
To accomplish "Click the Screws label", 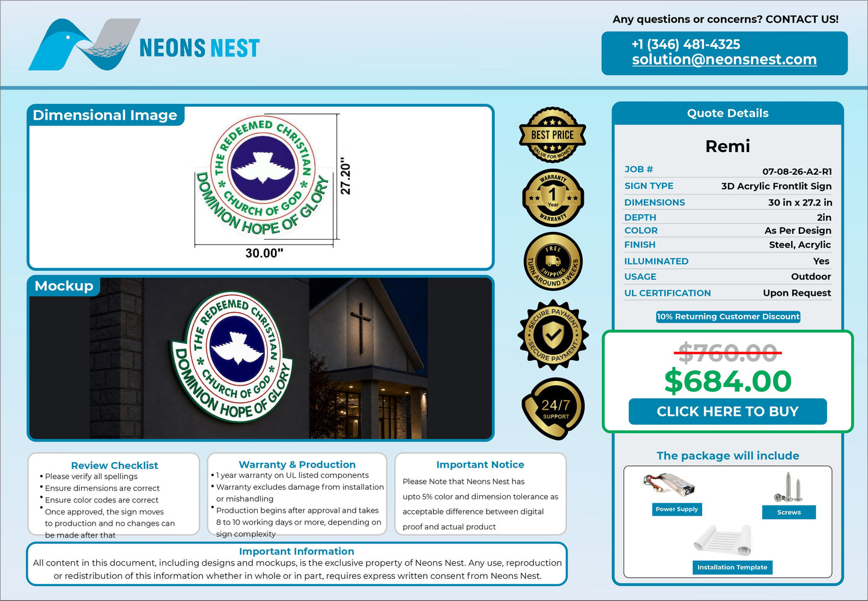I will click(789, 512).
